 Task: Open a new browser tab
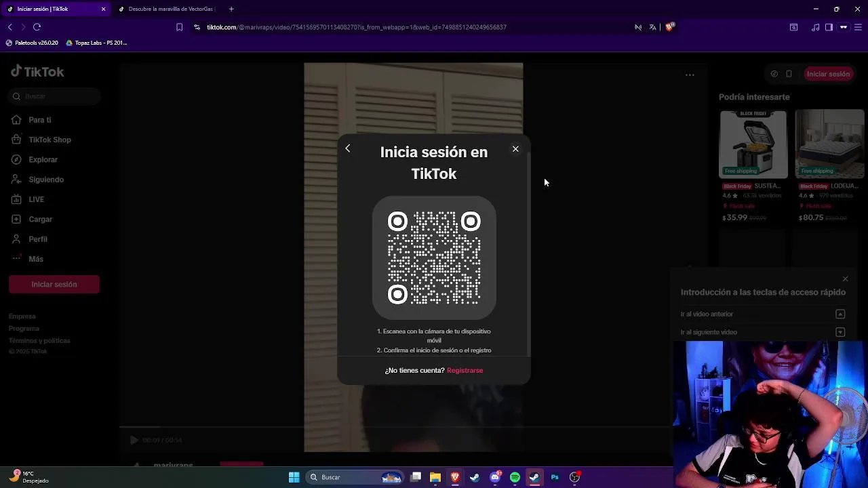[x=231, y=9]
